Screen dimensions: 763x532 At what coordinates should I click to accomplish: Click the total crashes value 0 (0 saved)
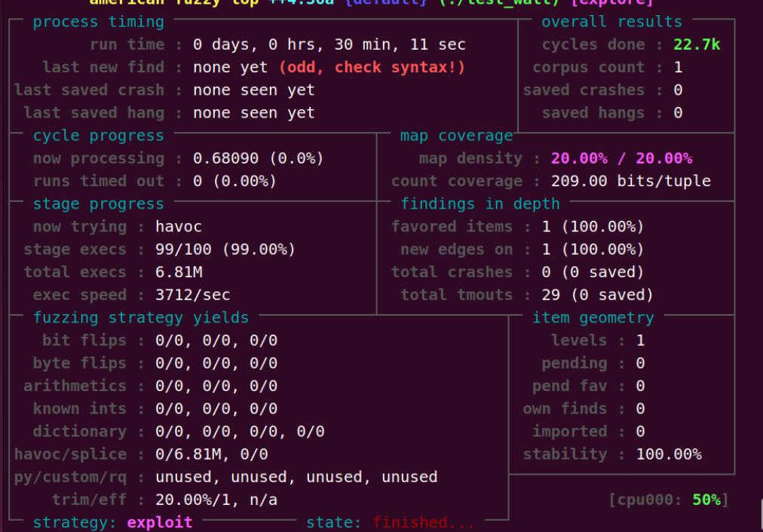point(593,272)
